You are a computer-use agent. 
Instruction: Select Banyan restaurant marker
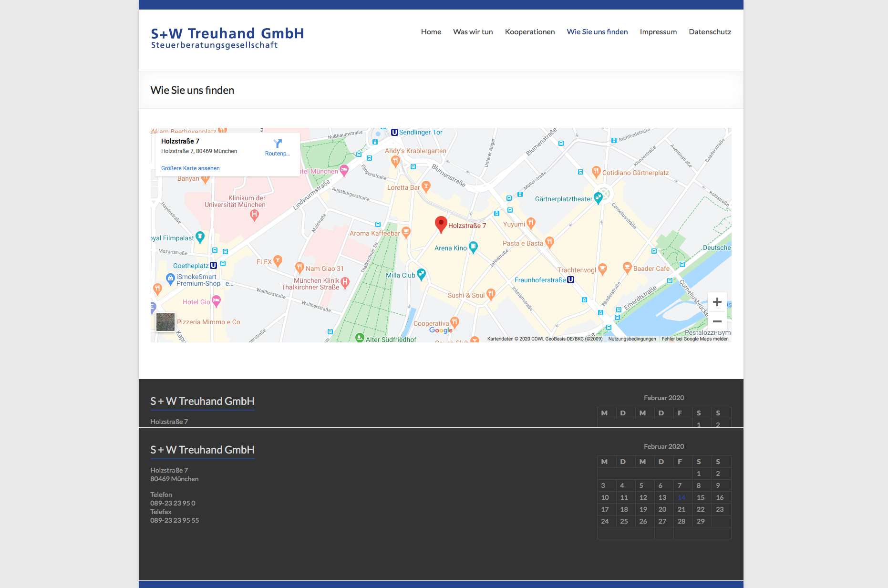coord(205,179)
